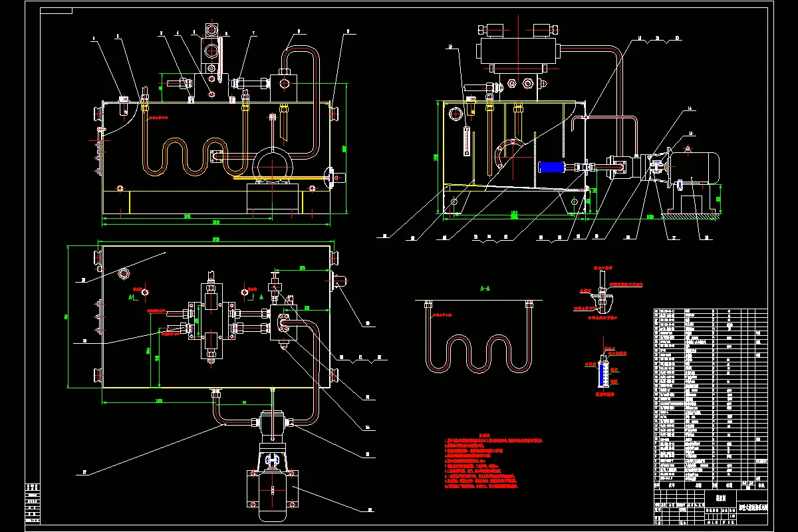Image resolution: width=798 pixels, height=532 pixels.
Task: Click the small blank box at frame's top-left
Action: click(56, 11)
